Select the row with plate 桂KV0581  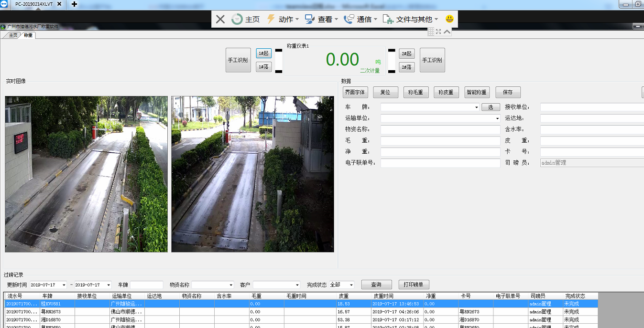click(x=301, y=304)
